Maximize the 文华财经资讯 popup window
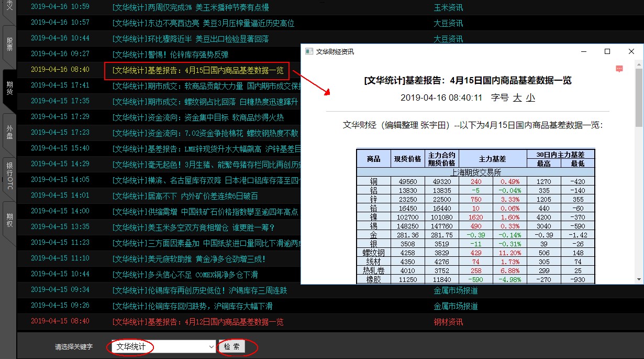The height and width of the screenshot is (359, 644). (607, 51)
